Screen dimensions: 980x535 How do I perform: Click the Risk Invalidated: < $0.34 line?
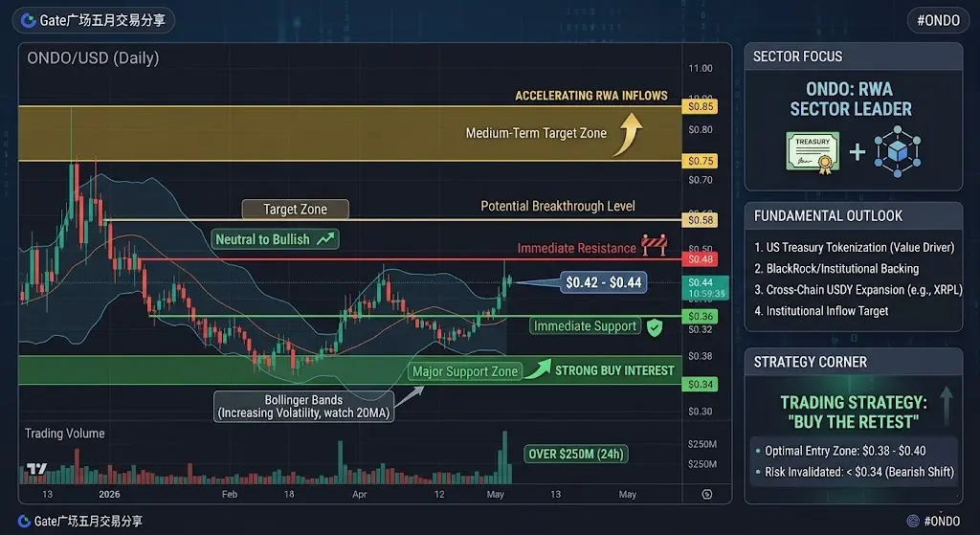click(855, 473)
